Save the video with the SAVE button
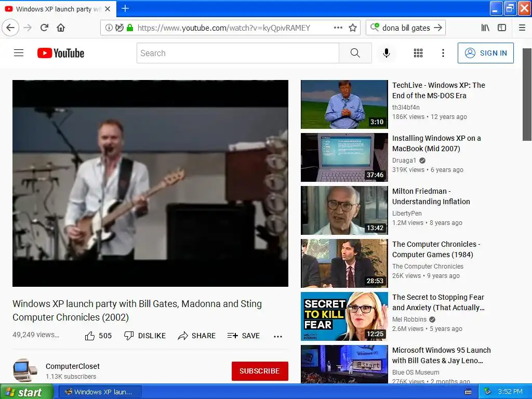532x399 pixels. coord(244,336)
